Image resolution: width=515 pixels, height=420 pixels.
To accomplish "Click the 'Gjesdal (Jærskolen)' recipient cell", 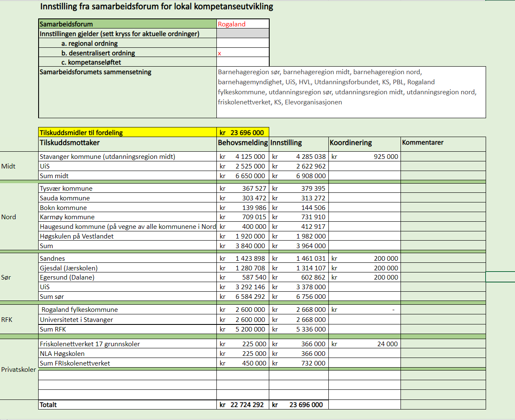I will coord(127,268).
